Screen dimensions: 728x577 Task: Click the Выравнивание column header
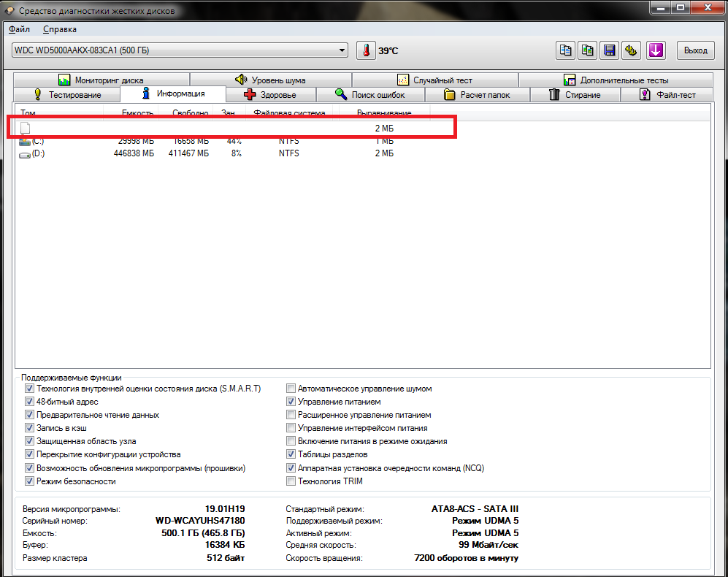click(x=384, y=112)
